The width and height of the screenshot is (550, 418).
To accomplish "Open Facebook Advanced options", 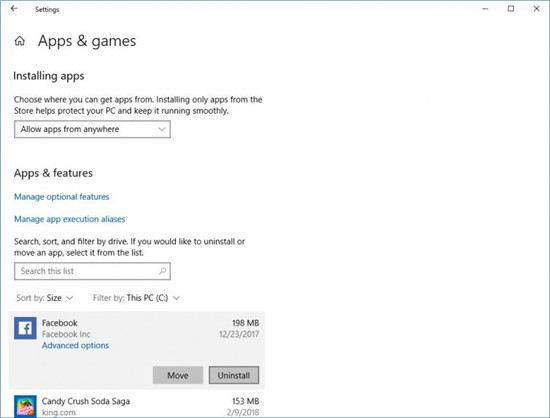I will point(75,345).
